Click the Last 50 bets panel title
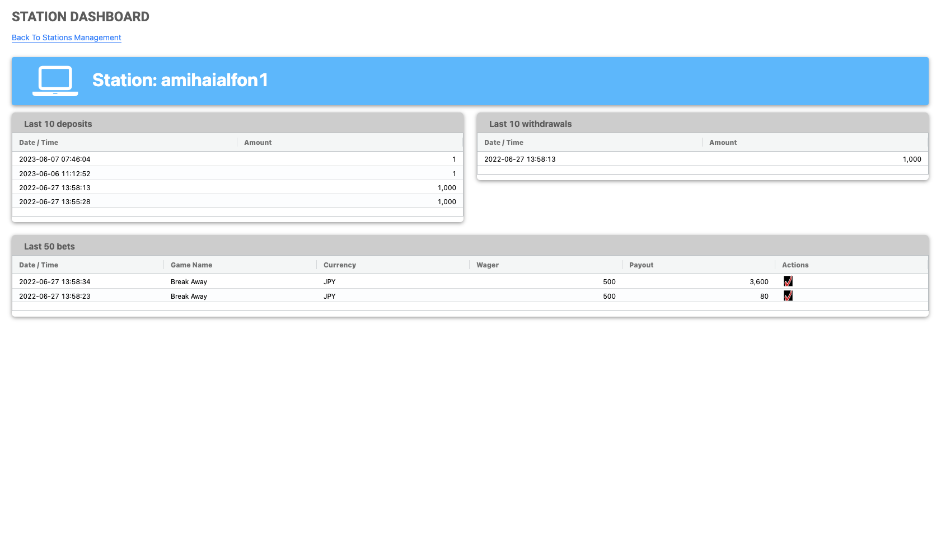This screenshot has height=560, width=941. click(49, 247)
